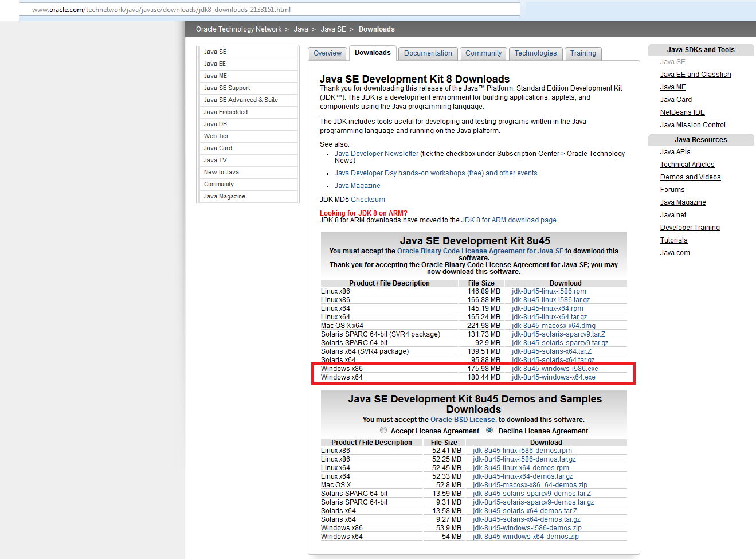Open Java Card link in SDKs and Tools

click(x=676, y=100)
